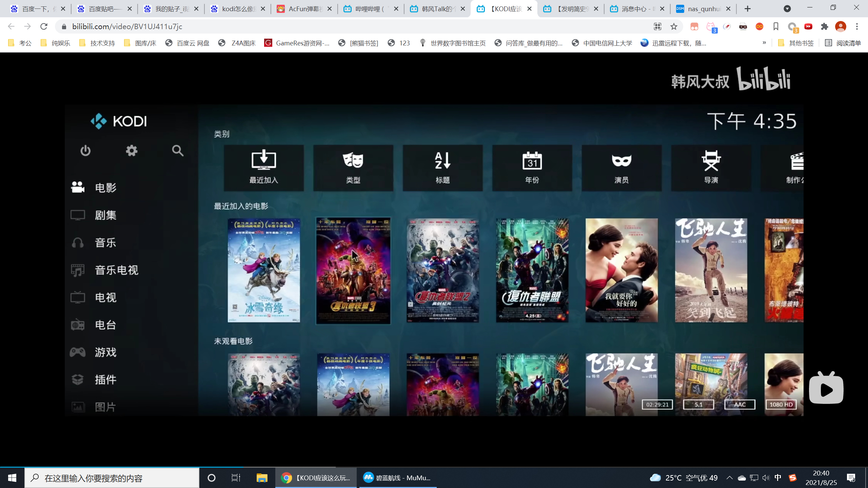Screen dimensions: 868x488
Task: Open 百度云 网盘 bookmark
Action: 188,43
